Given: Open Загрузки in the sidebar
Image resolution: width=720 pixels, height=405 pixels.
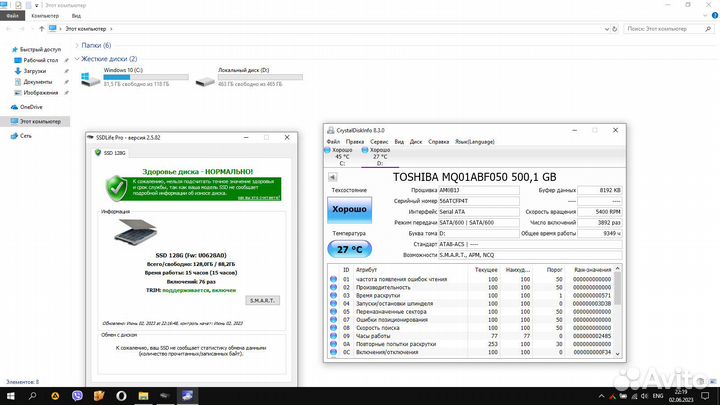Looking at the screenshot, I should click(x=35, y=71).
